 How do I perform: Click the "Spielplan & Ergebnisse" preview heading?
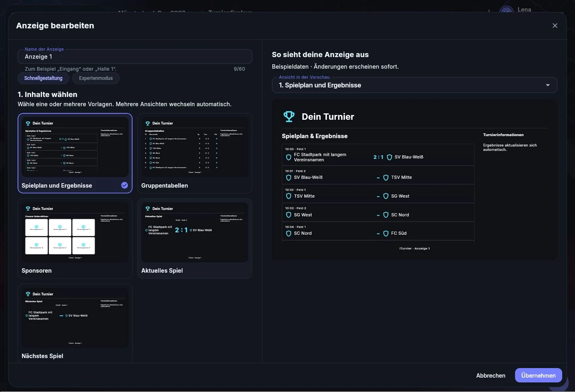click(x=315, y=136)
